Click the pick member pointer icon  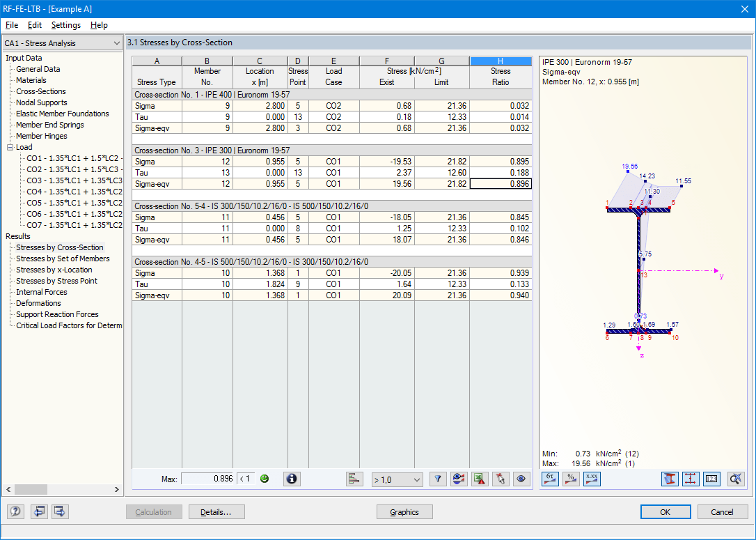click(501, 479)
